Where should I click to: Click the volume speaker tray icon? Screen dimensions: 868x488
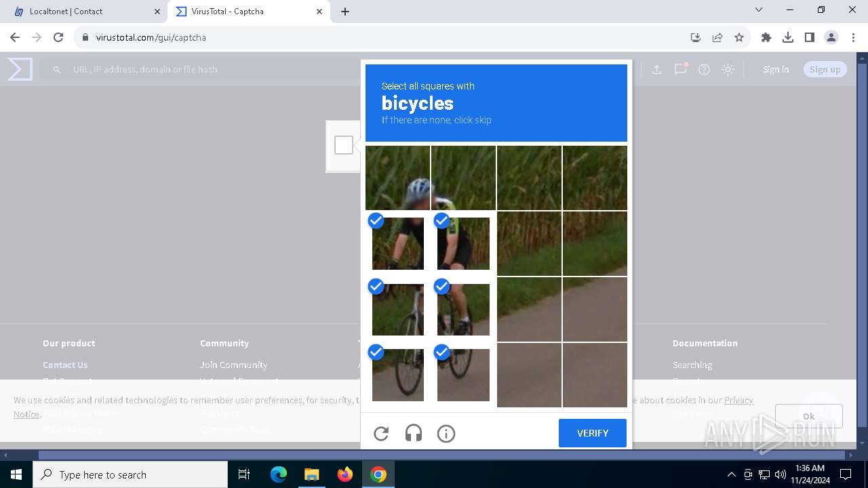[780, 474]
